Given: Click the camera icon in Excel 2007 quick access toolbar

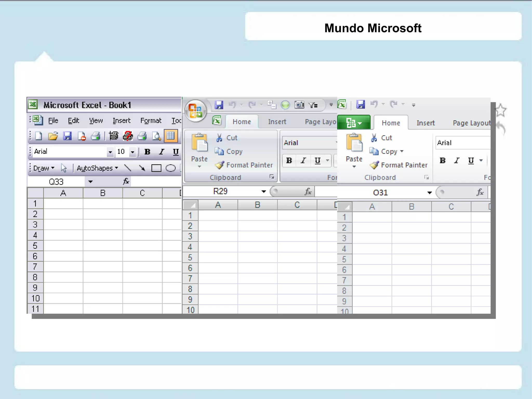Looking at the screenshot, I should pos(299,105).
